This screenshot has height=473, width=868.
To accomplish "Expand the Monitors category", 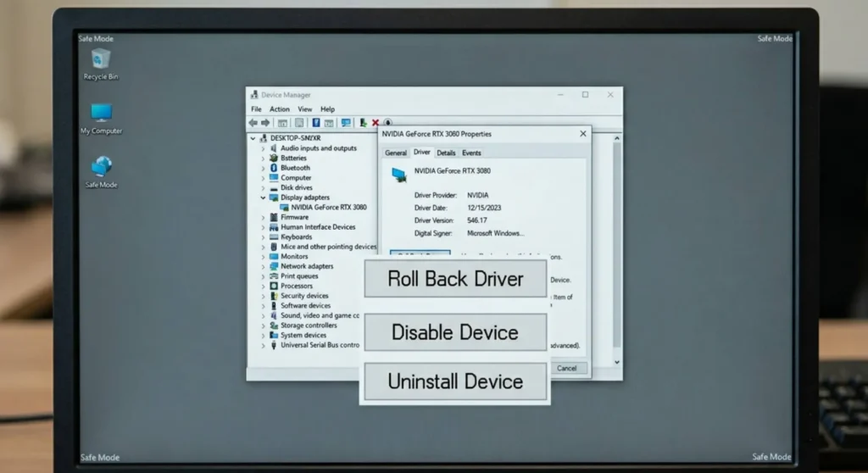I will pos(263,257).
